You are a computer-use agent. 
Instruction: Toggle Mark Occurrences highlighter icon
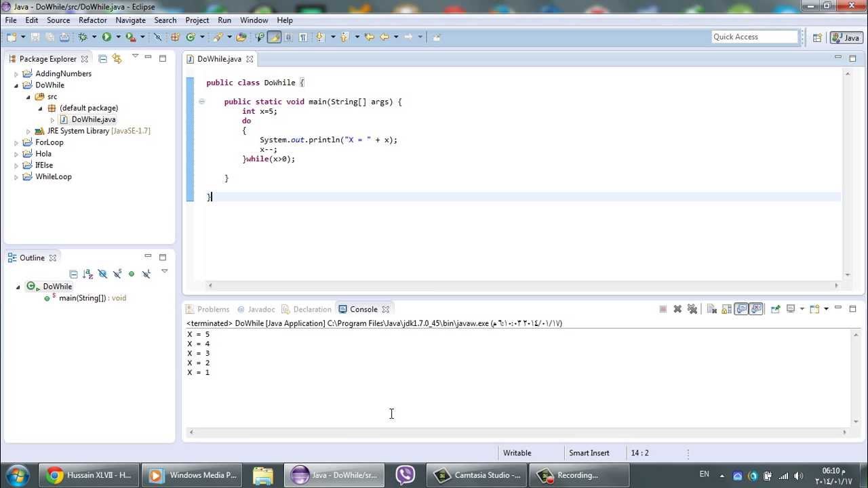(275, 37)
